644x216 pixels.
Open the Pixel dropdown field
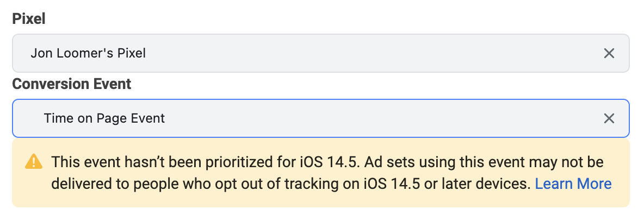click(321, 53)
